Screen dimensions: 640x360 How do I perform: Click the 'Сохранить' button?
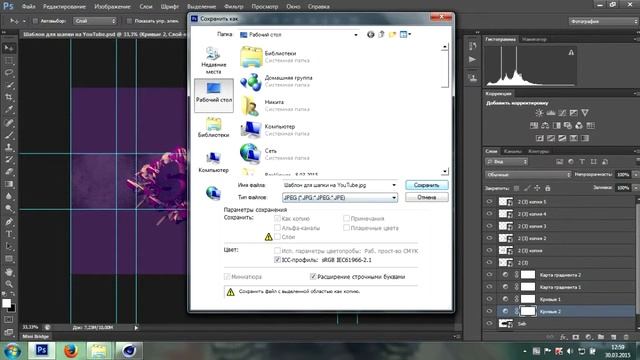pyautogui.click(x=427, y=185)
